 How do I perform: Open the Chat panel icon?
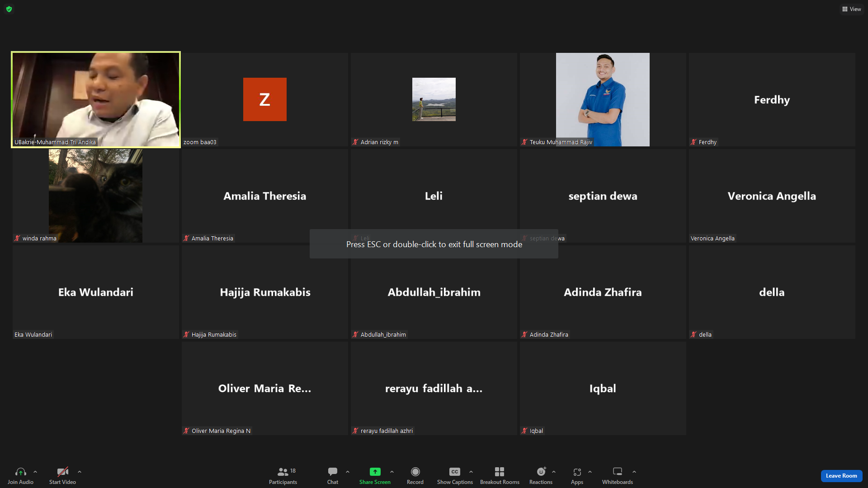point(333,472)
